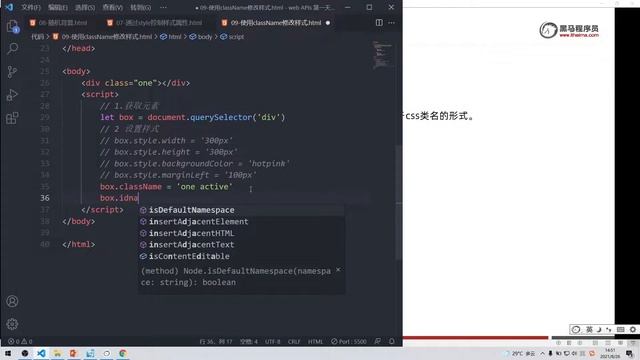Click the feedback icon in the status bar
Screen dimensions: 640x360
[378, 341]
